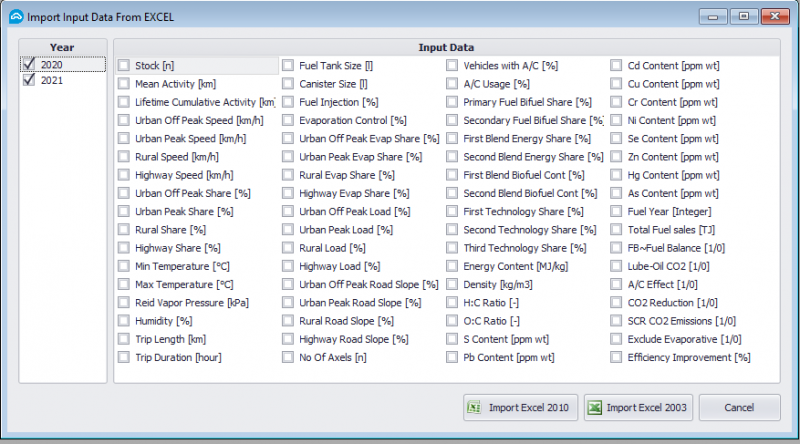Click the app icon in the title bar

16,17
